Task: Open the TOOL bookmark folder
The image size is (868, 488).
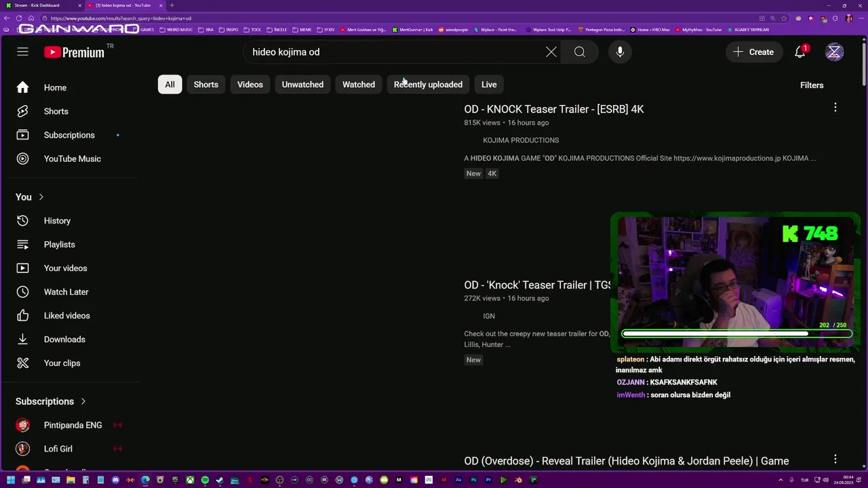Action: (x=253, y=30)
